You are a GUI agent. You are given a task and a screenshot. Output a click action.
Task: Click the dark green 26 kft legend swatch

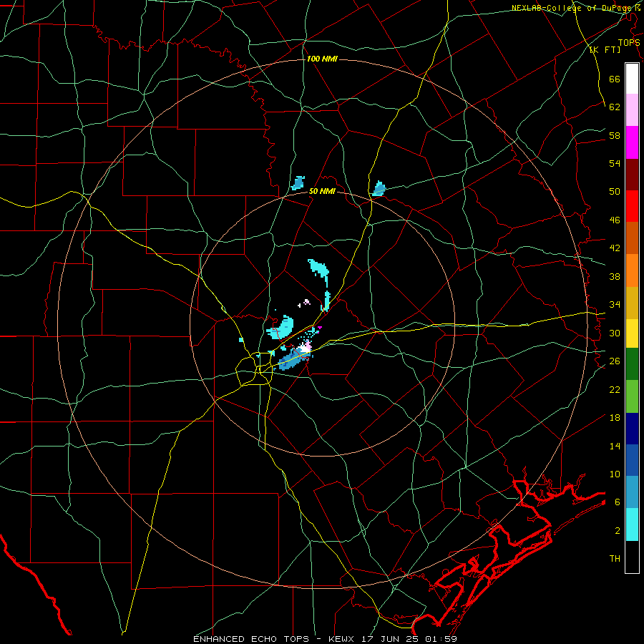[x=632, y=364]
